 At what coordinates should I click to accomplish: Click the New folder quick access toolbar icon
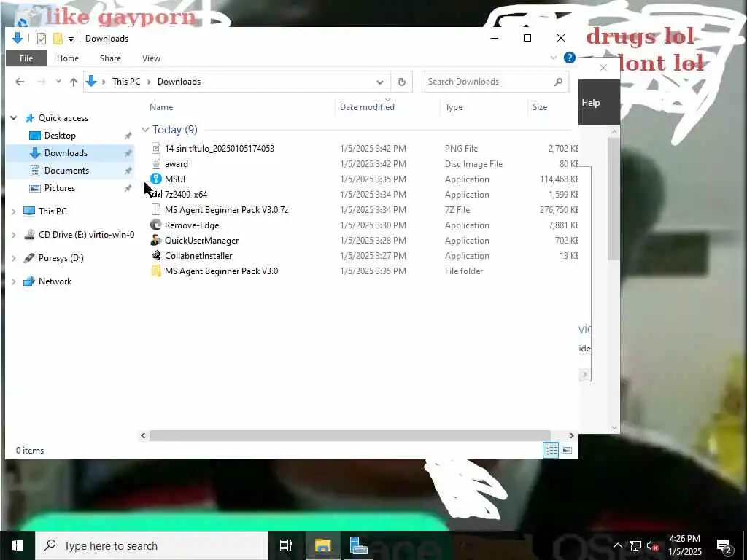click(58, 39)
